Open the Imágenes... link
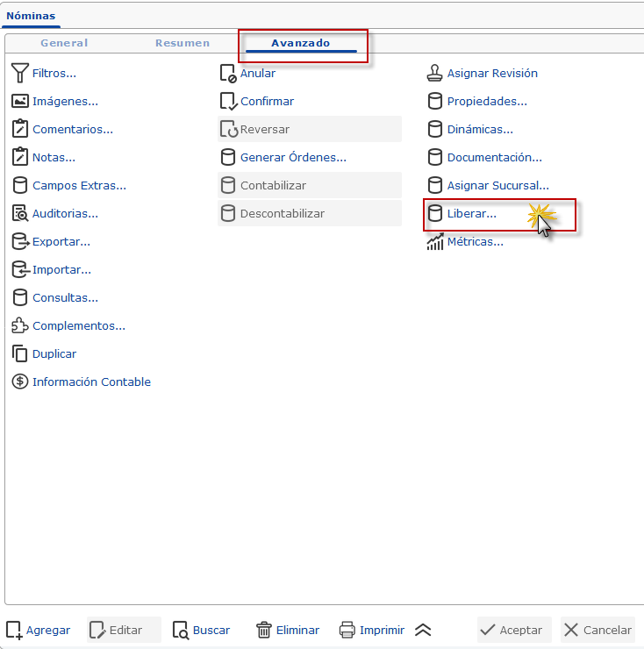 point(66,102)
